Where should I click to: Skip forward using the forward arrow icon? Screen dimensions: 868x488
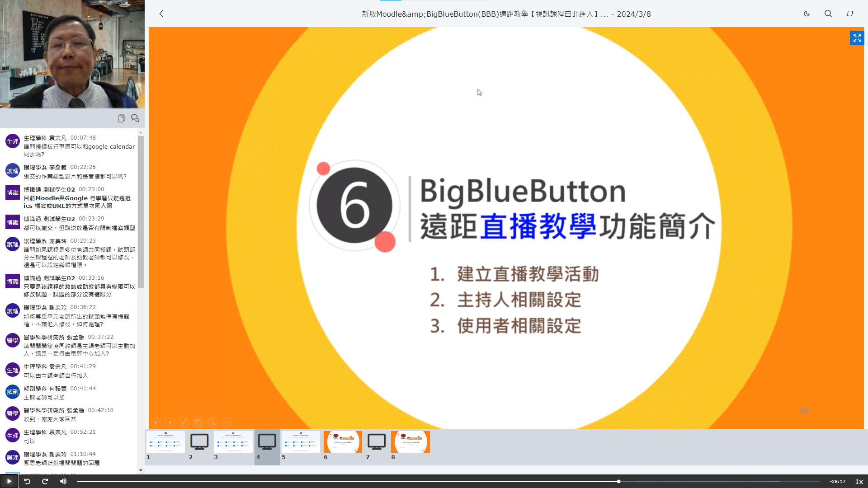45,481
